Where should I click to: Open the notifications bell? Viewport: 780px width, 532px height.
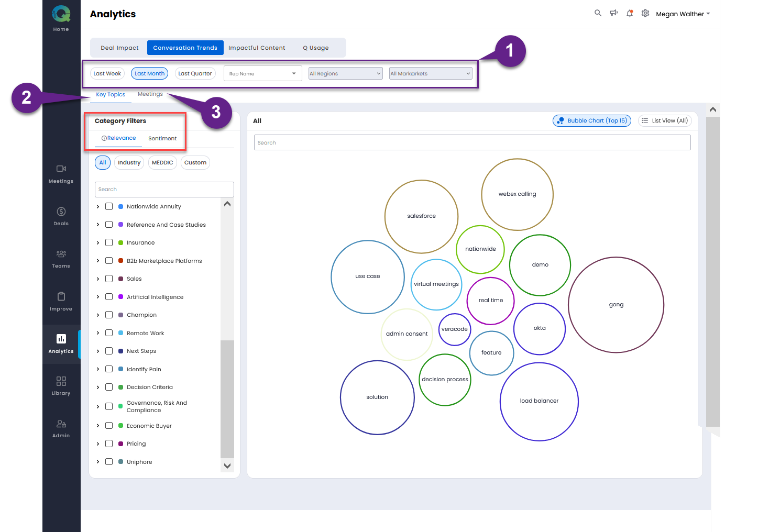pos(630,13)
